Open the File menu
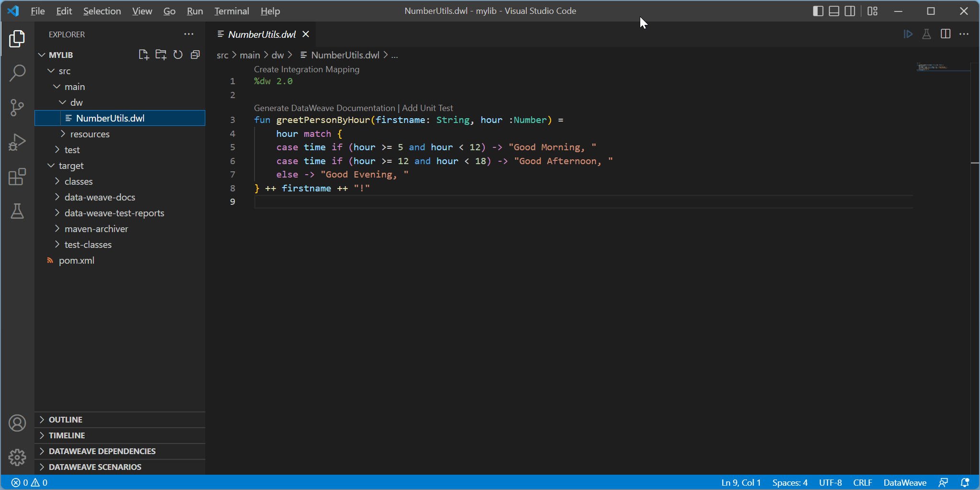This screenshot has width=980, height=490. (x=38, y=11)
